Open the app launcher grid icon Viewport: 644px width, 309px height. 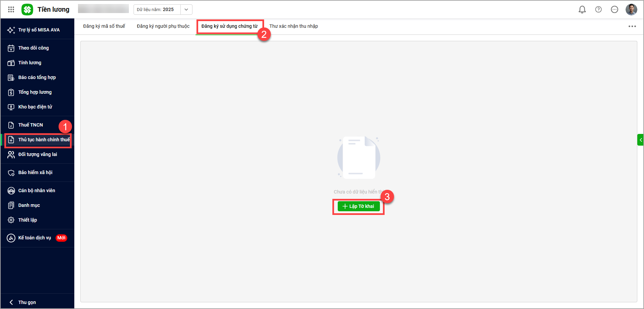[x=11, y=9]
